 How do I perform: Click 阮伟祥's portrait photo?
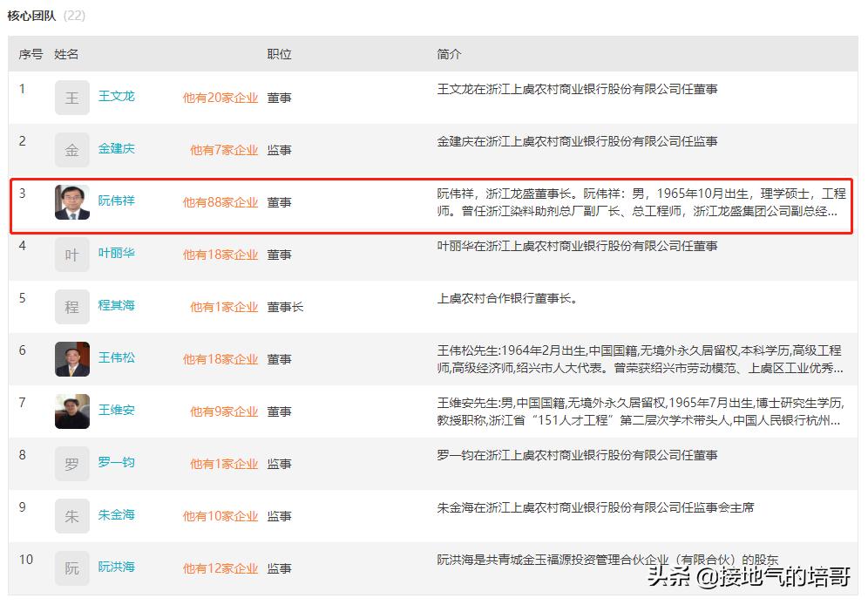(x=71, y=201)
